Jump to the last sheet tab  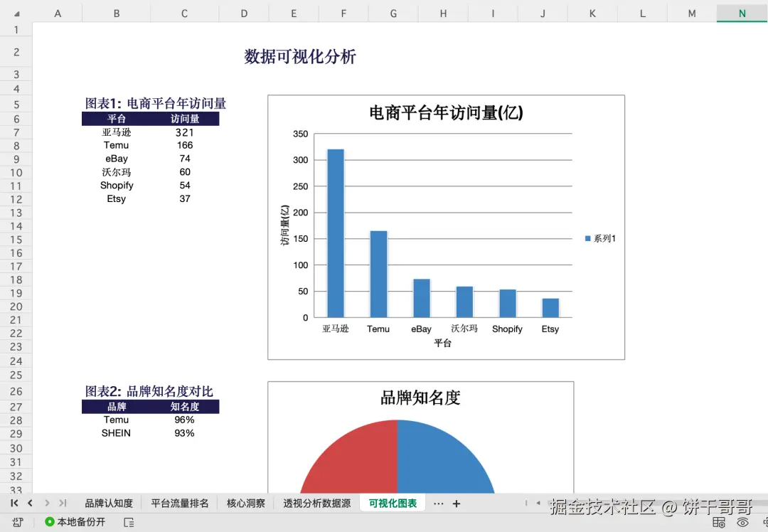(x=63, y=503)
